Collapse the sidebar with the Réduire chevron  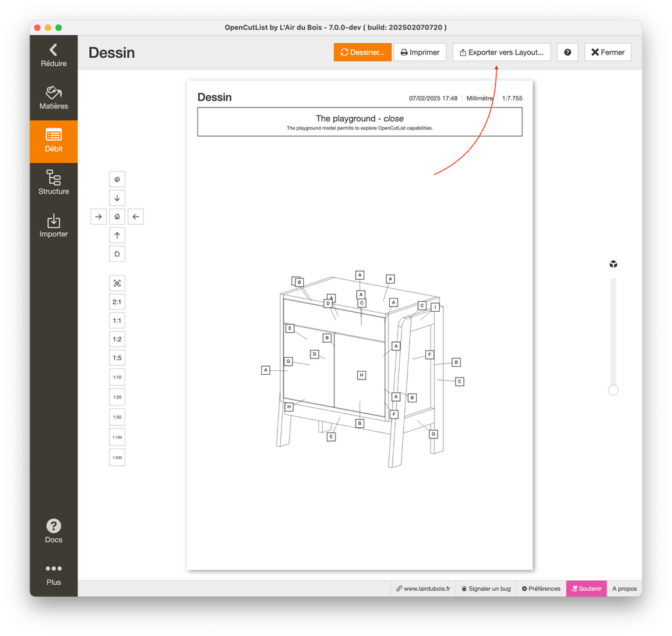click(54, 56)
